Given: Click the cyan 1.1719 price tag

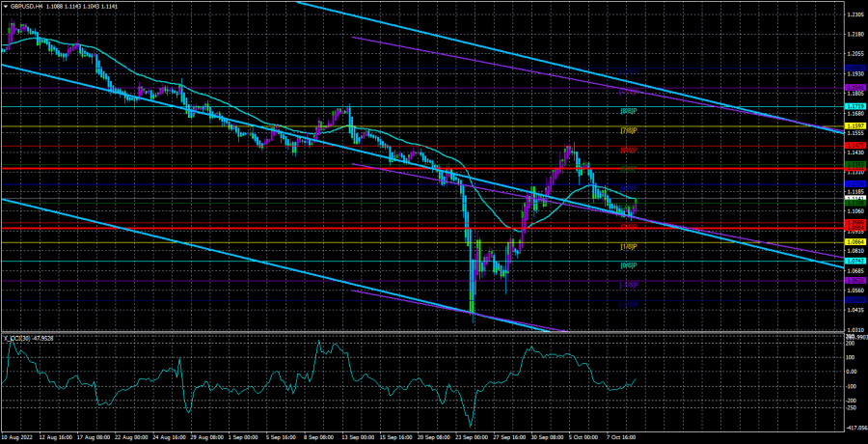Looking at the screenshot, I should pos(854,106).
